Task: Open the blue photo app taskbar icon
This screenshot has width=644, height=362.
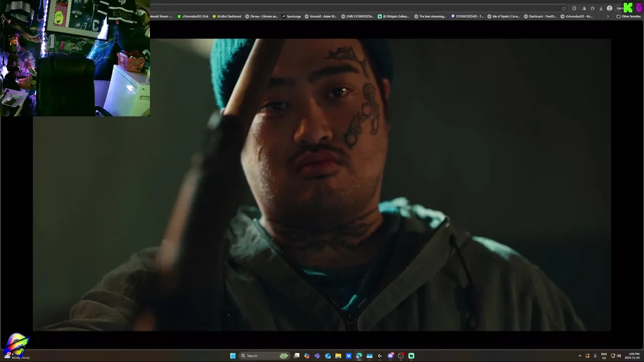Action: click(369, 356)
